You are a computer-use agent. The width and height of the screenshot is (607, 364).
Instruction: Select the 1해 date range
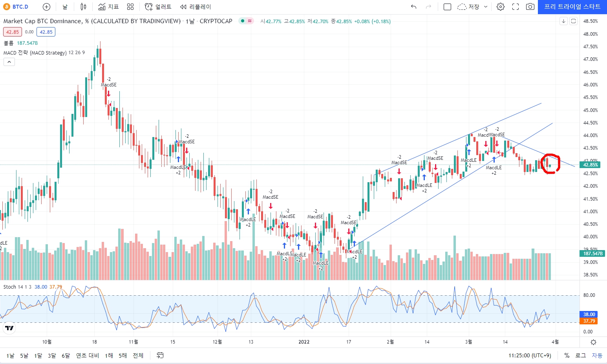(109, 355)
